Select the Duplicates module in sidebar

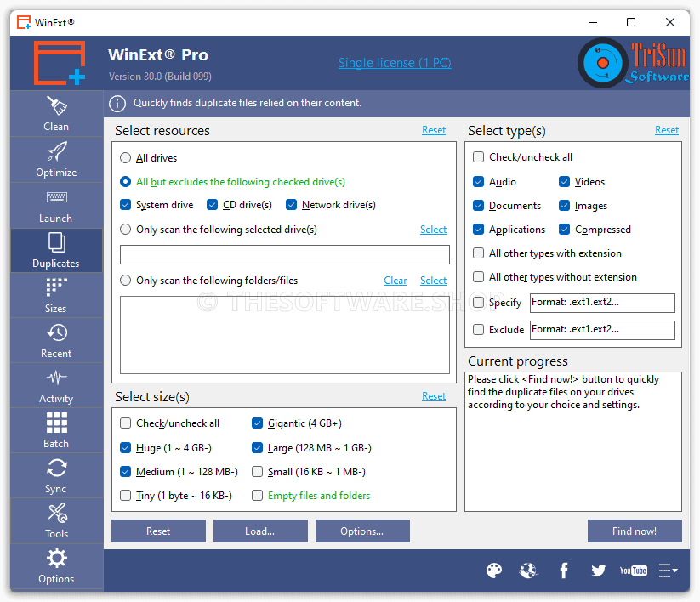[x=56, y=250]
